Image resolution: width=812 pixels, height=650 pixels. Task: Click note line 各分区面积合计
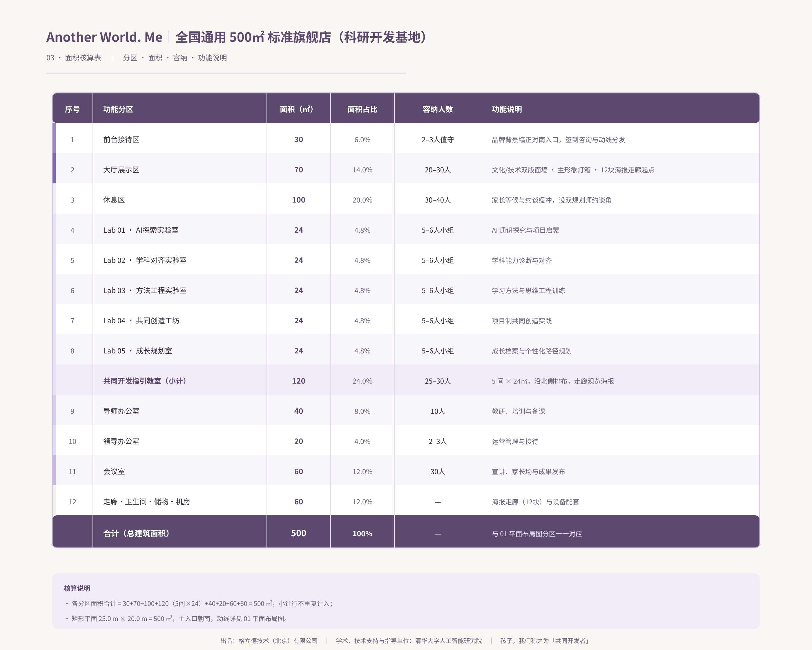click(200, 603)
